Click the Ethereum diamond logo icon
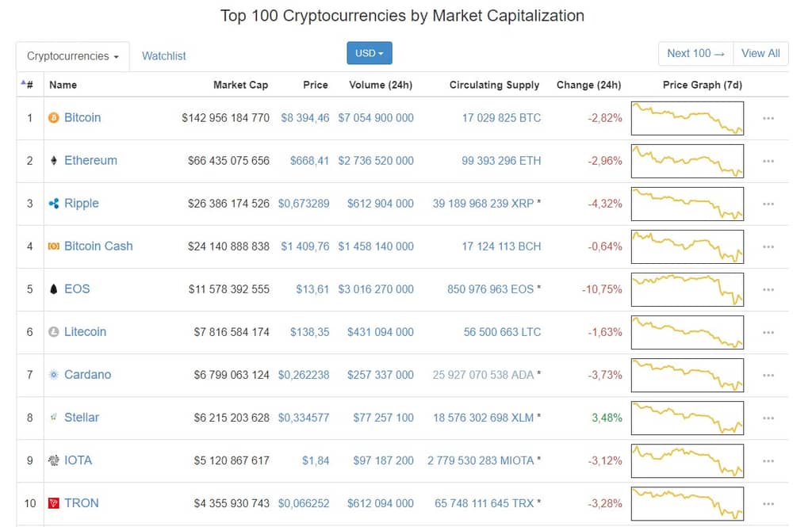This screenshot has height=527, width=812. point(53,161)
